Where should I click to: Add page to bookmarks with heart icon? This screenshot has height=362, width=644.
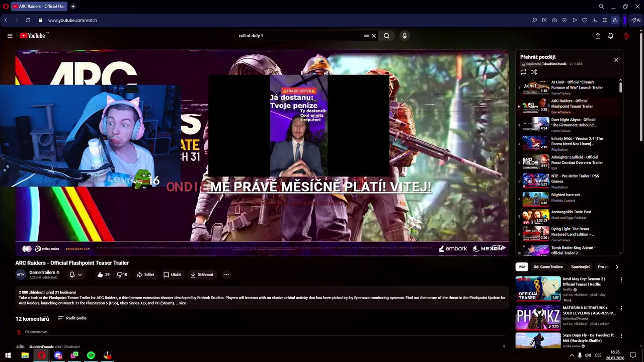point(585,20)
